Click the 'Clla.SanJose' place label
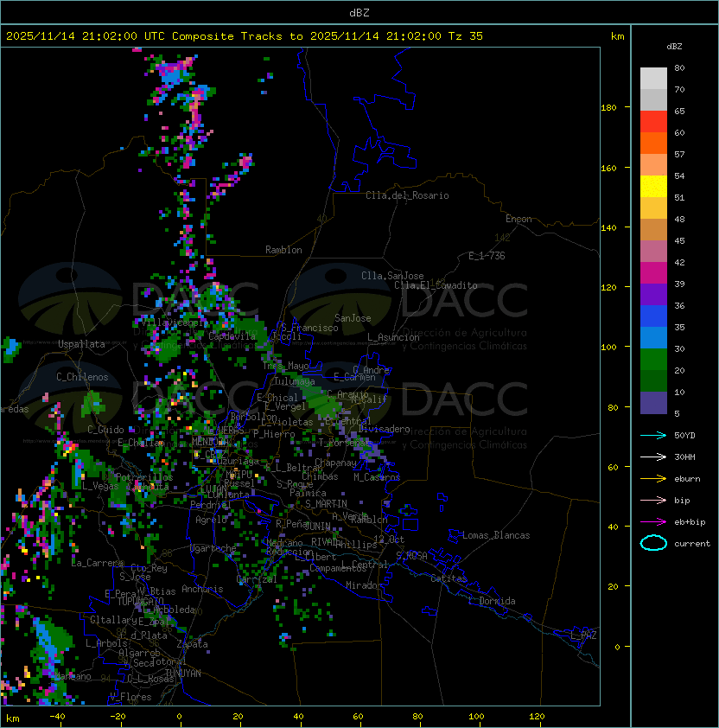Viewport: 719px width, 728px height. tap(392, 276)
